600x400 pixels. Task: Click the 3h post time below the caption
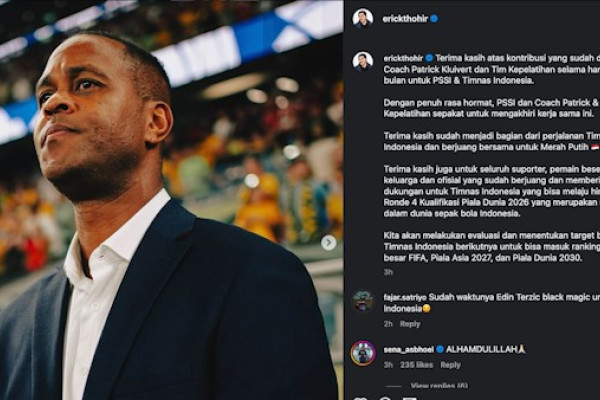(x=388, y=272)
